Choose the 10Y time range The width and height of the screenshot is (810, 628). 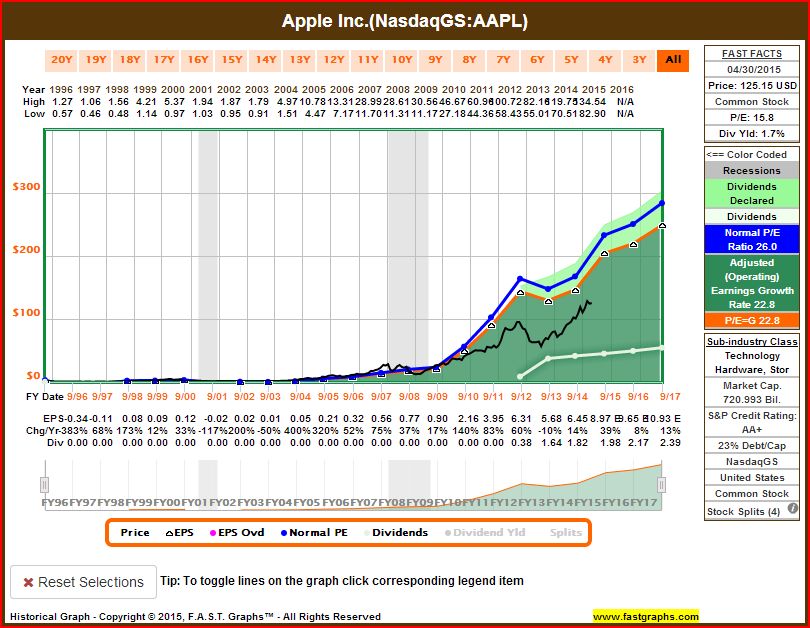point(401,60)
